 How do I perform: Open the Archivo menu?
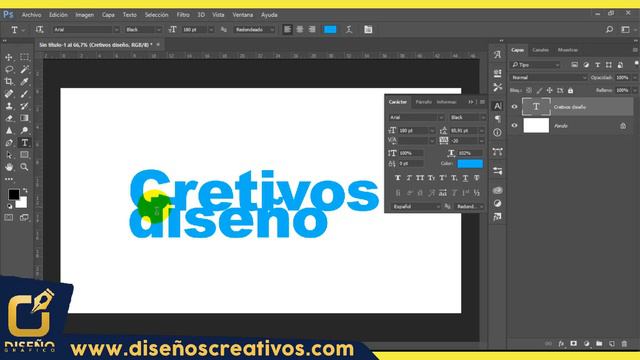pyautogui.click(x=31, y=15)
